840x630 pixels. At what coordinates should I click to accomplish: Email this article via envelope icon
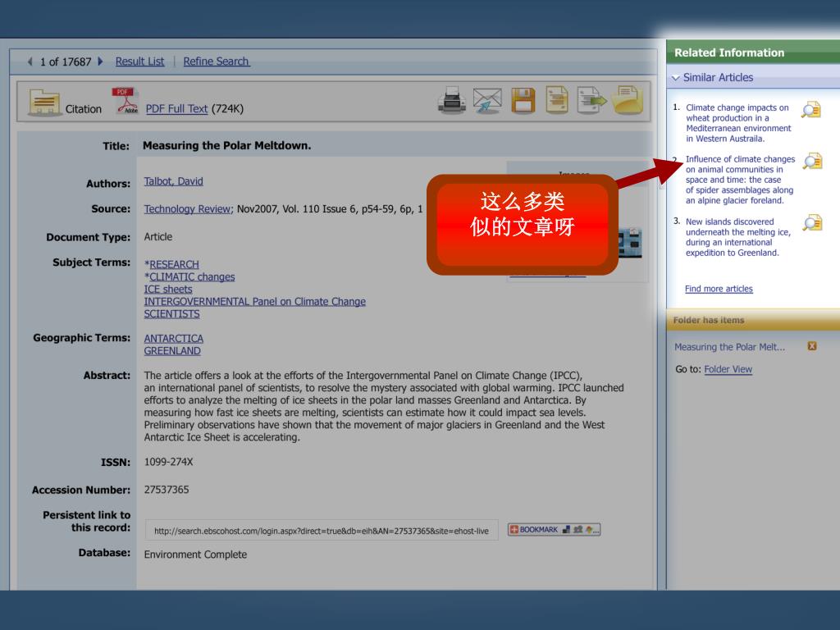[x=487, y=100]
